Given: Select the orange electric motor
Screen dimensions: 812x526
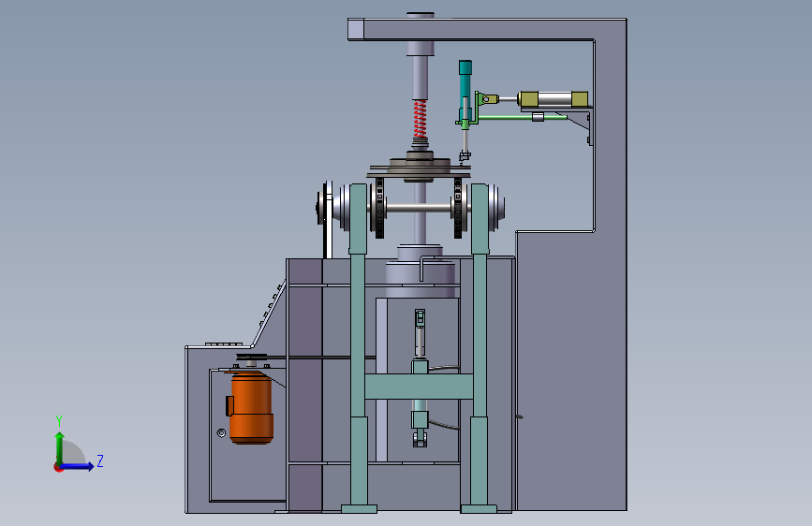Looking at the screenshot, I should point(251,408).
